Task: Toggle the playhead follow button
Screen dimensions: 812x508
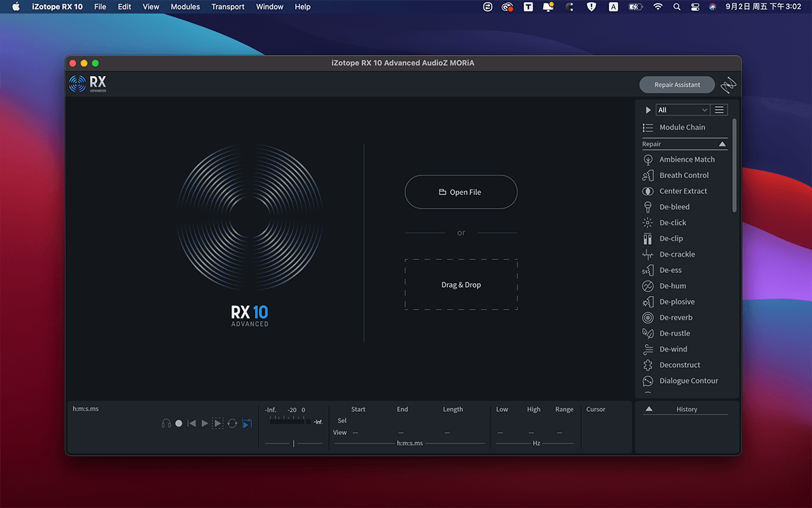Action: pos(246,423)
